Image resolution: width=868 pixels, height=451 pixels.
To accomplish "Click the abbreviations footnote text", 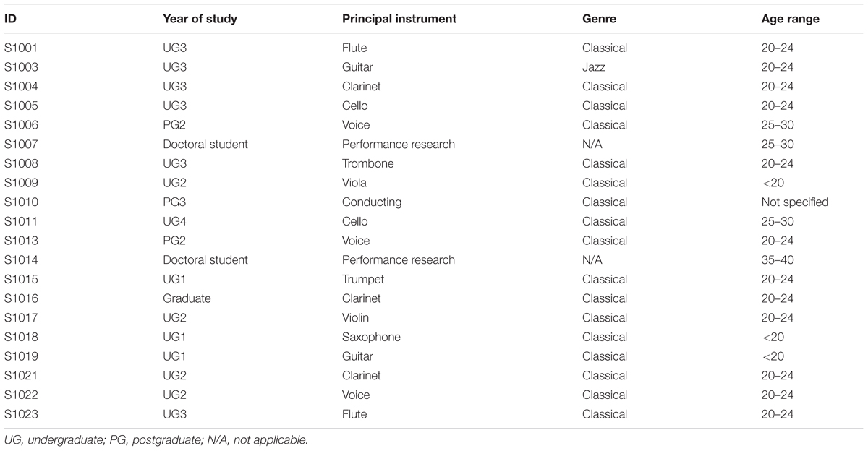I will tap(156, 439).
